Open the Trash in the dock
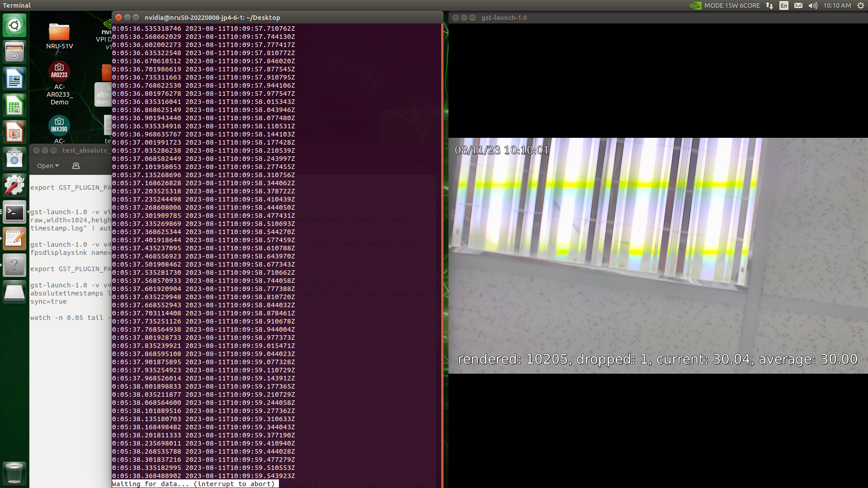The height and width of the screenshot is (488, 868). pos(14,473)
